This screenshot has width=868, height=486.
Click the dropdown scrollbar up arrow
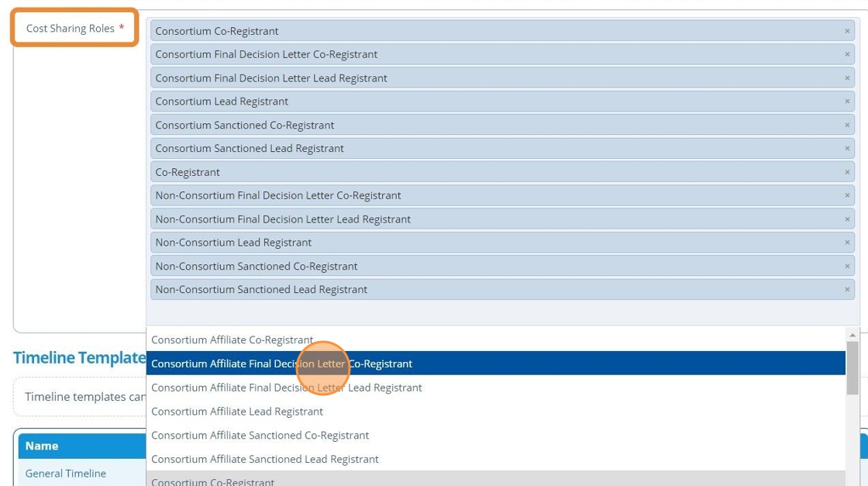click(852, 335)
